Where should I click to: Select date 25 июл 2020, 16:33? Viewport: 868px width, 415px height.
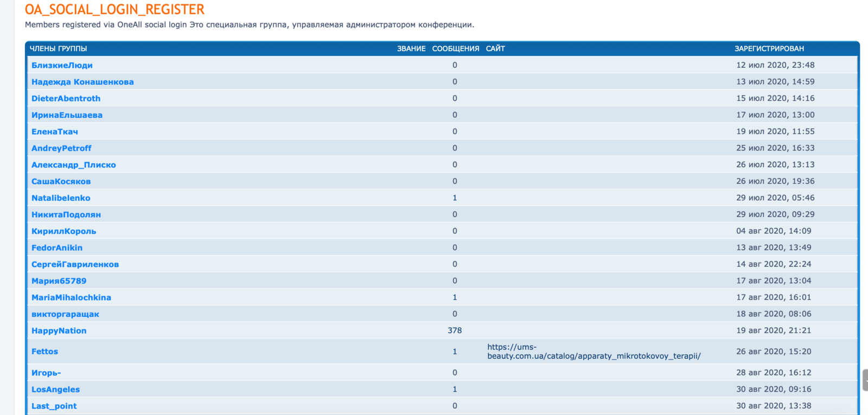(x=775, y=148)
